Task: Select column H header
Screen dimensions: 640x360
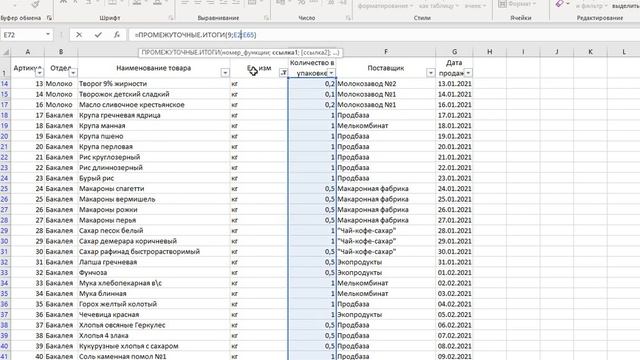Action: click(489, 52)
